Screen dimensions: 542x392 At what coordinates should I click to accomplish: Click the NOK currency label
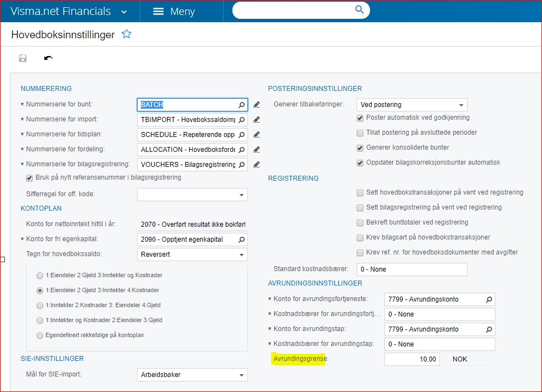(x=460, y=359)
